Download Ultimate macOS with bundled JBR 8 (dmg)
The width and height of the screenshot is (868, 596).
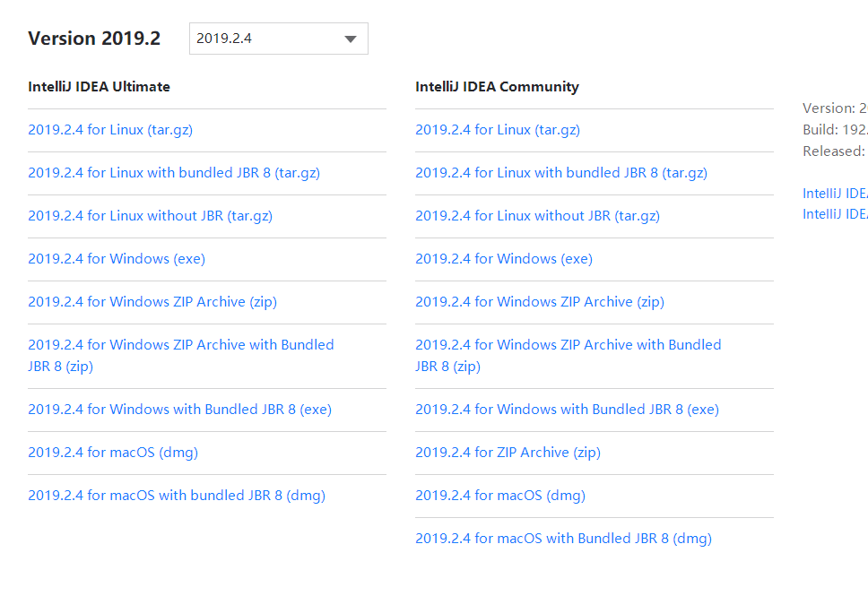[177, 496]
